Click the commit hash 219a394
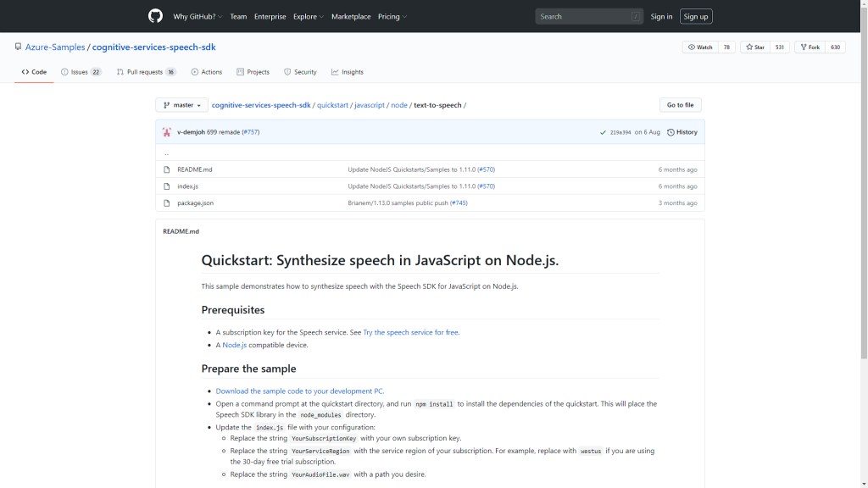The height and width of the screenshot is (488, 868). click(620, 132)
